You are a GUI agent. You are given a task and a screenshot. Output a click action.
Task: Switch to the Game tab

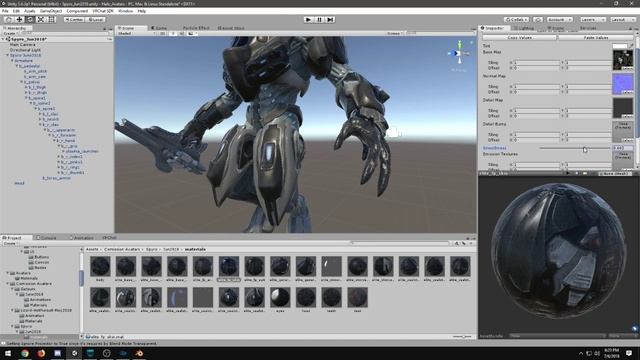[159, 28]
